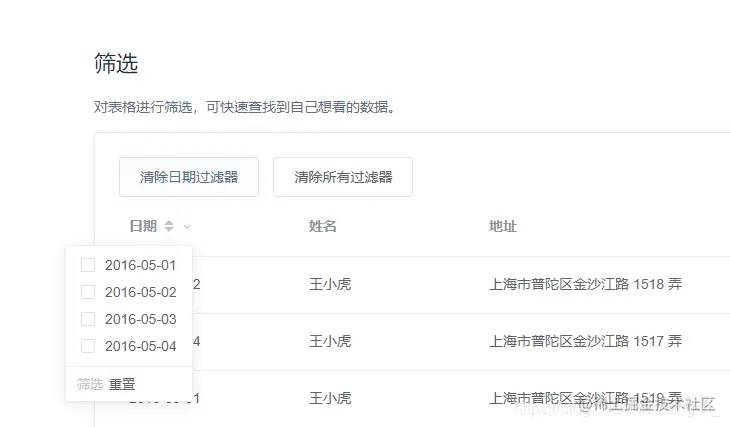
Task: Click the 日期 column header
Action: [143, 226]
